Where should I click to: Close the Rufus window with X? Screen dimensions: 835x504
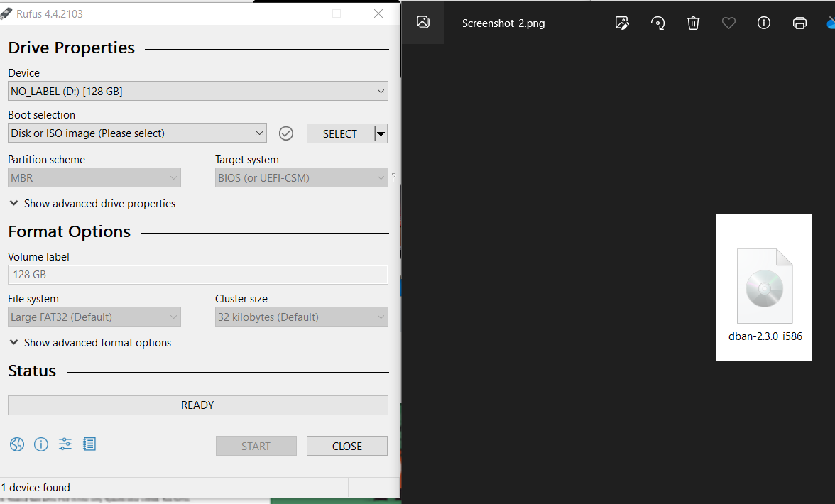click(x=378, y=13)
